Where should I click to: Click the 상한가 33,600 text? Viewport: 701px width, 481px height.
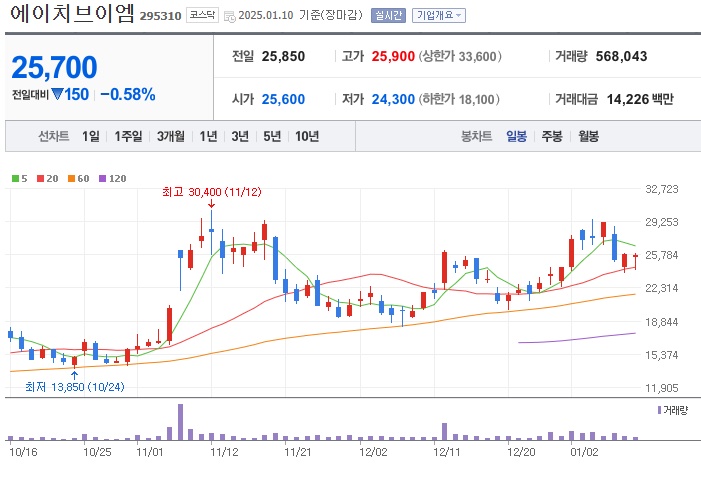pyautogui.click(x=460, y=56)
